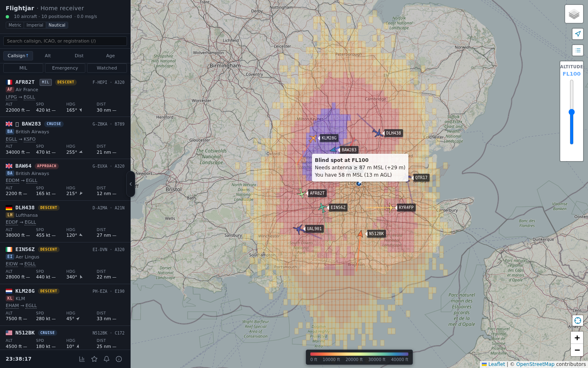Click the locate arrow map button
The height and width of the screenshot is (368, 588).
[x=577, y=34]
